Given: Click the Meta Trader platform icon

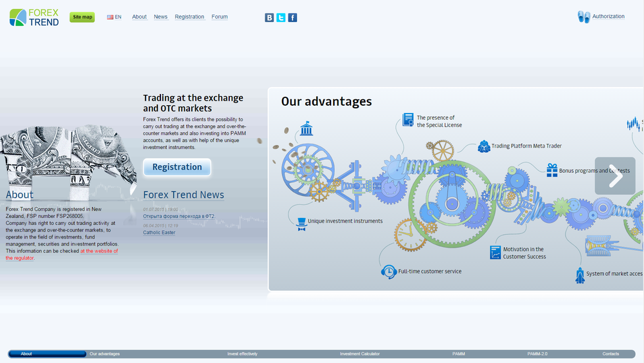Looking at the screenshot, I should pyautogui.click(x=484, y=146).
